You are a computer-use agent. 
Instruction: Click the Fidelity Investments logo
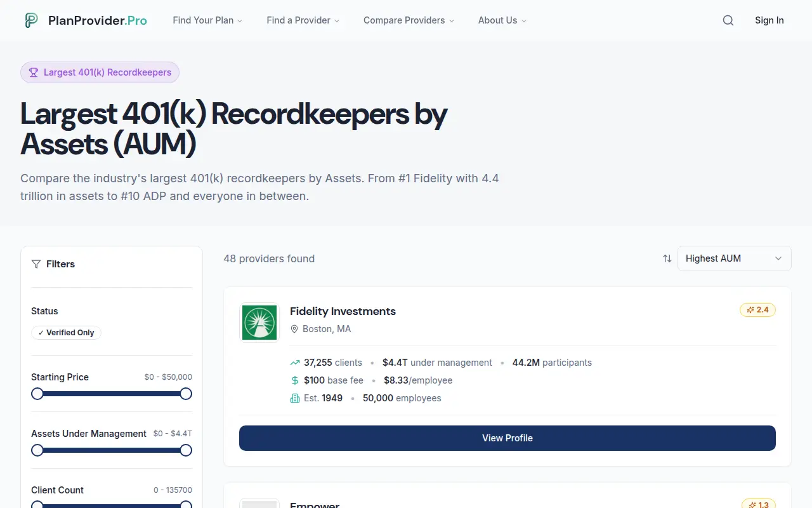pyautogui.click(x=259, y=323)
